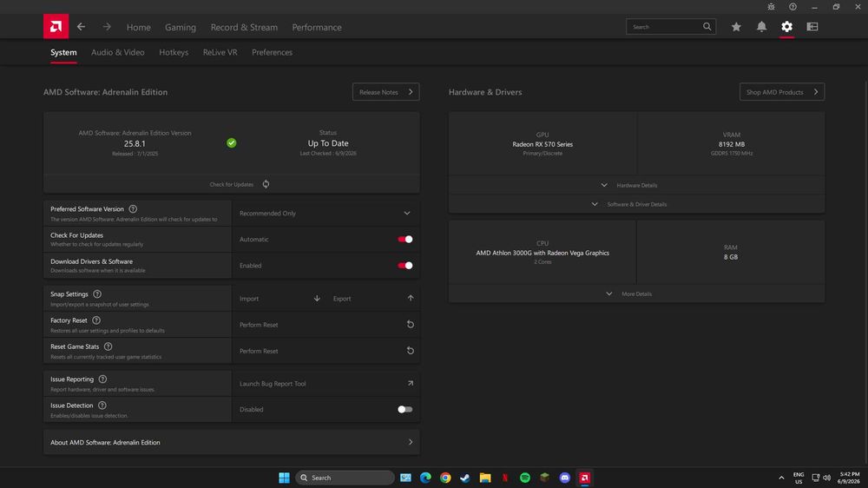868x488 pixels.
Task: Click Factory Reset help icon
Action: pos(96,320)
